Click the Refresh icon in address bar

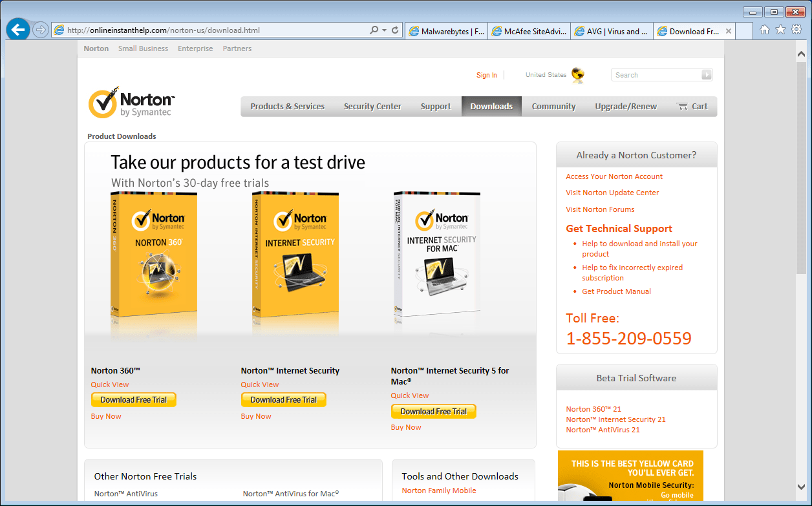[395, 30]
